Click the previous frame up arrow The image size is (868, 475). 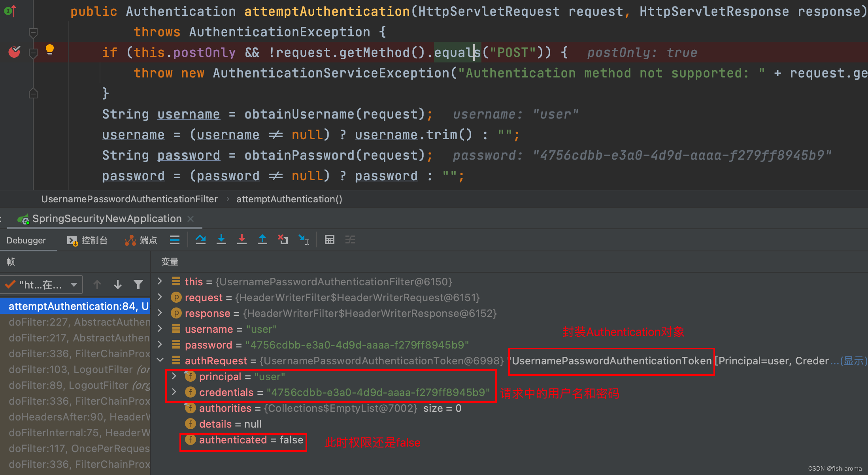tap(97, 285)
